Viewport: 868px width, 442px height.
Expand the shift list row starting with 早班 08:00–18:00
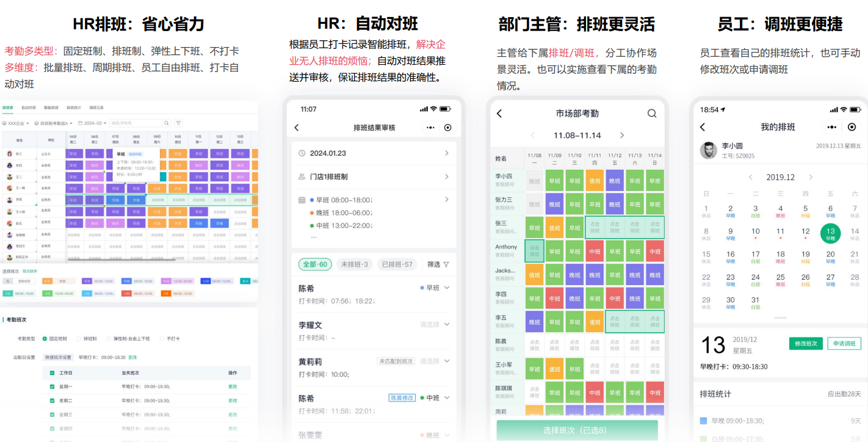[447, 200]
